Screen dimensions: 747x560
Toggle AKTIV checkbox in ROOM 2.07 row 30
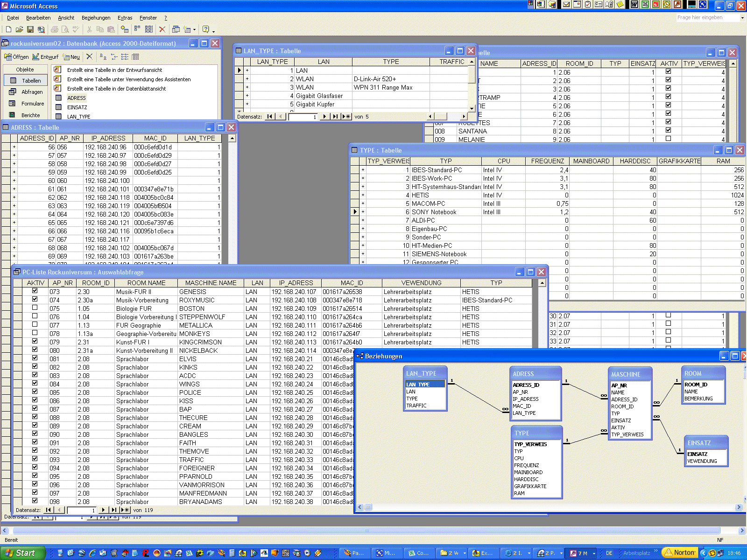[668, 315]
